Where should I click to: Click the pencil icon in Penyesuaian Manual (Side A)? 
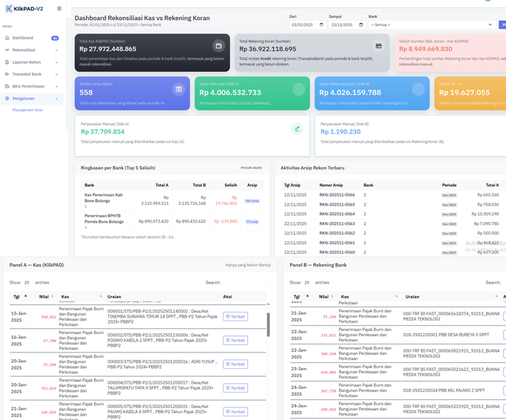(297, 128)
